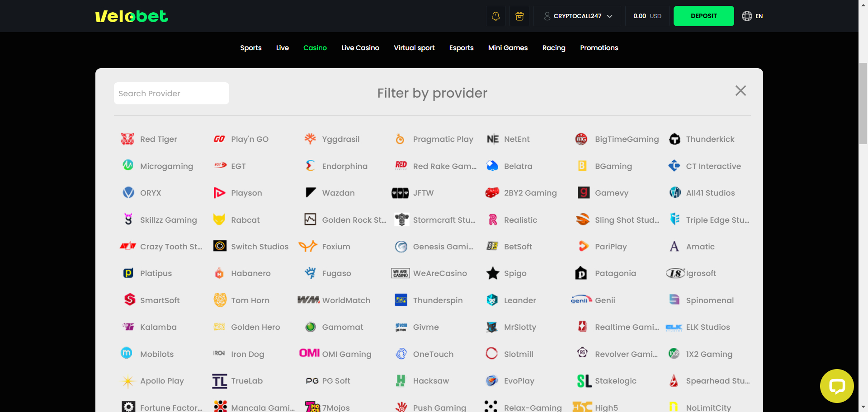Screen dimensions: 868x412
Task: Select the Endorphina provider icon
Action: (310, 166)
